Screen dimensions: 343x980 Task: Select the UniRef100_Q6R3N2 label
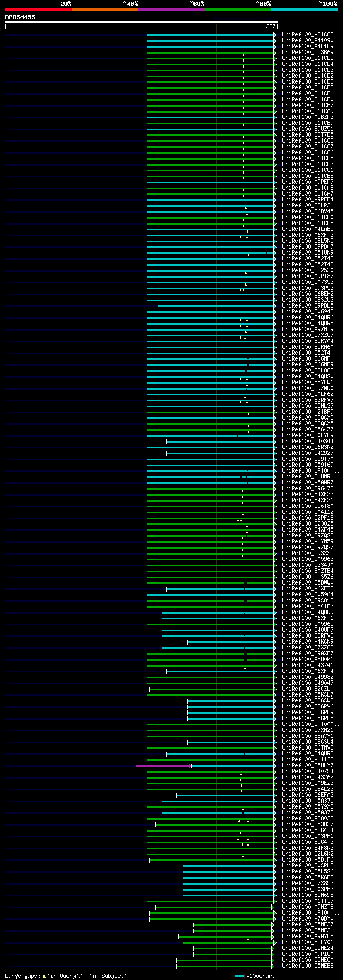308,447
